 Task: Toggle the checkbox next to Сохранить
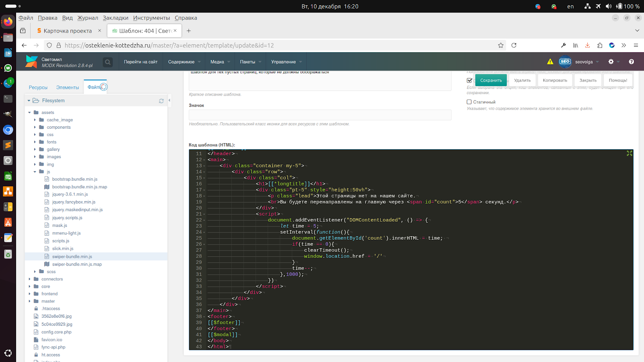click(x=469, y=80)
